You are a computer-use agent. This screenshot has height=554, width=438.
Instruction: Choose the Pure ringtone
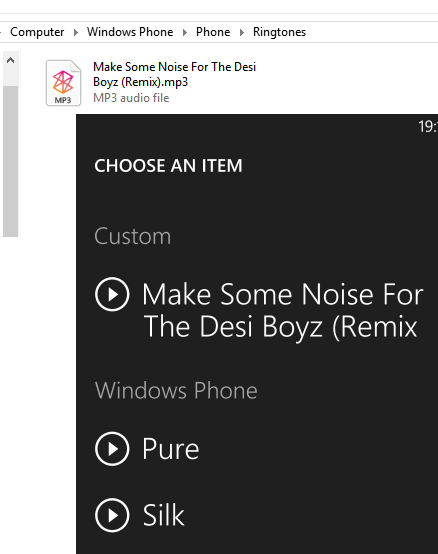tap(171, 449)
